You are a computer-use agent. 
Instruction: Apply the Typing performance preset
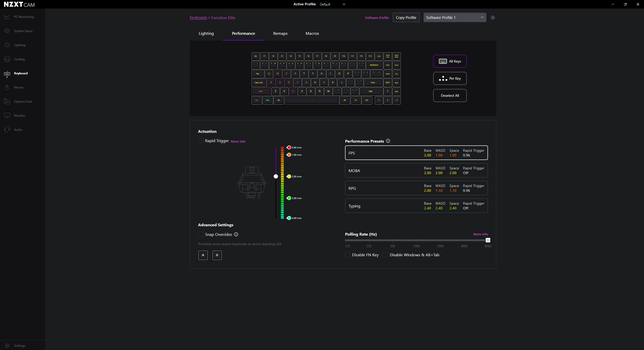[x=416, y=206]
